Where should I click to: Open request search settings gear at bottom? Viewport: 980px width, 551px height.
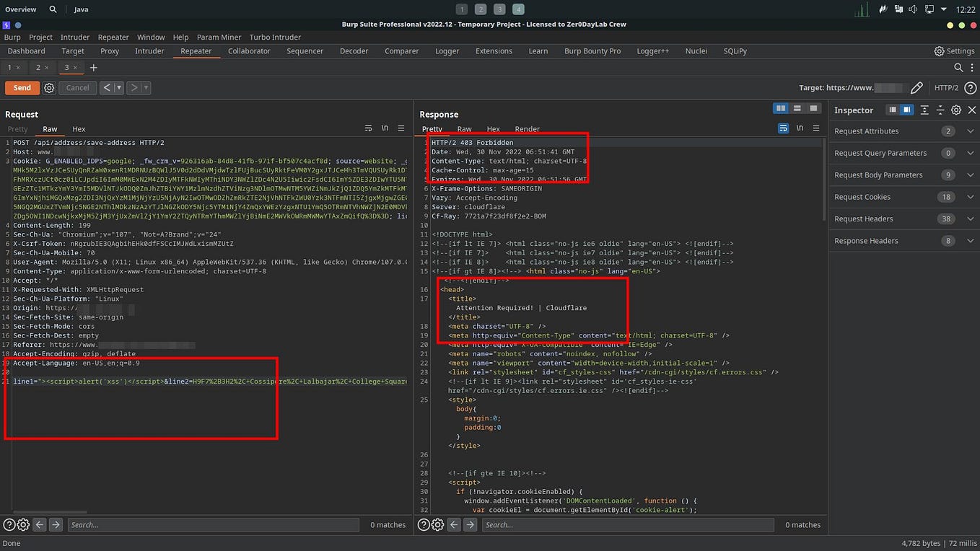click(23, 525)
